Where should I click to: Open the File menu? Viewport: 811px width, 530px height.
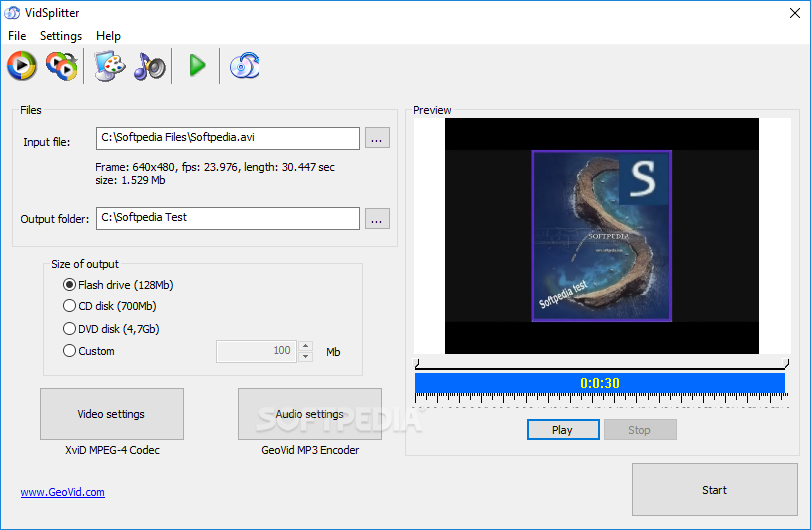point(17,36)
